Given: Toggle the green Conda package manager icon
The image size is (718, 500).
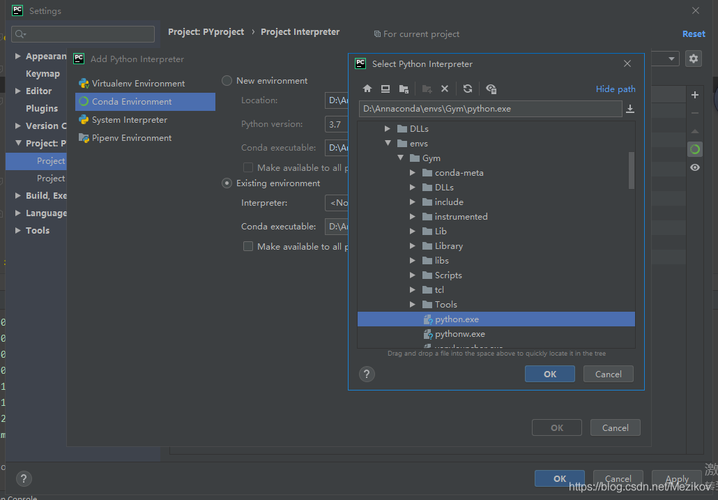Looking at the screenshot, I should tap(695, 149).
